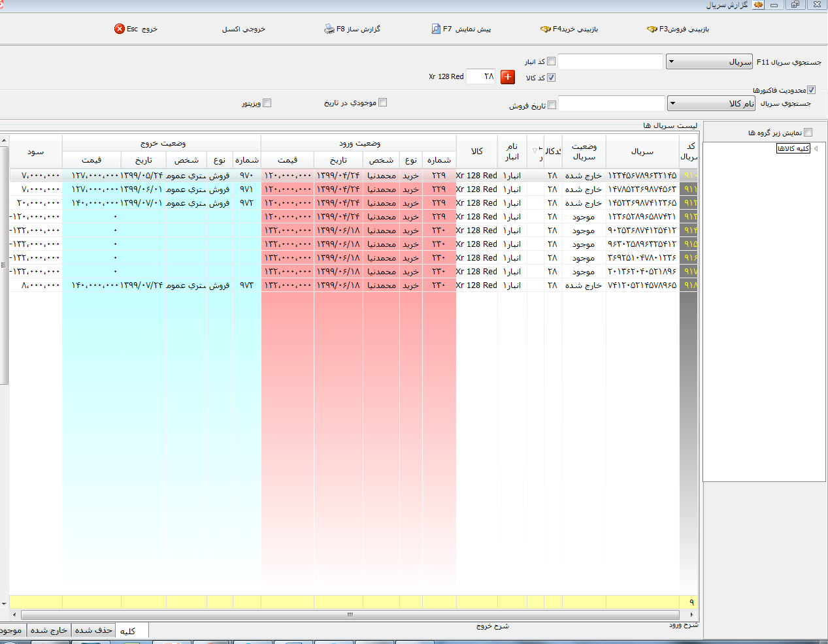
Task: Uncheck the کد کالا checkbox
Action: tap(551, 77)
